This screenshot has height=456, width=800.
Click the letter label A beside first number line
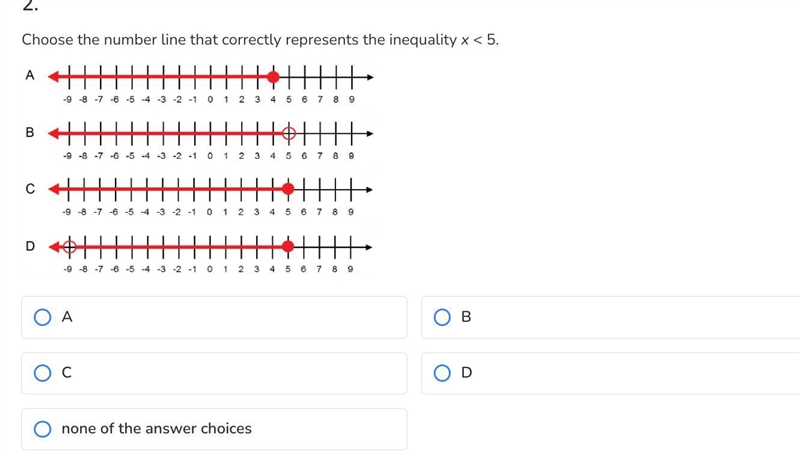(30, 75)
